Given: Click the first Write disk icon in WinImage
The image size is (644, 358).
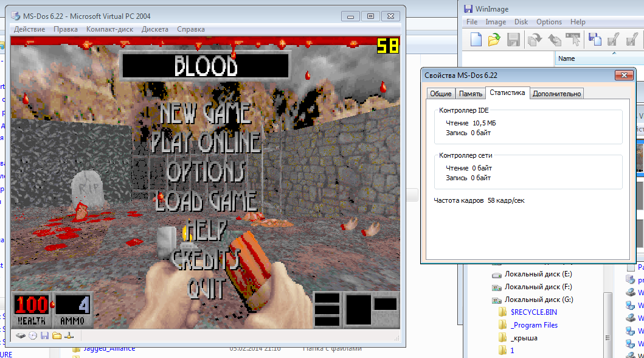Looking at the screenshot, I should (614, 40).
